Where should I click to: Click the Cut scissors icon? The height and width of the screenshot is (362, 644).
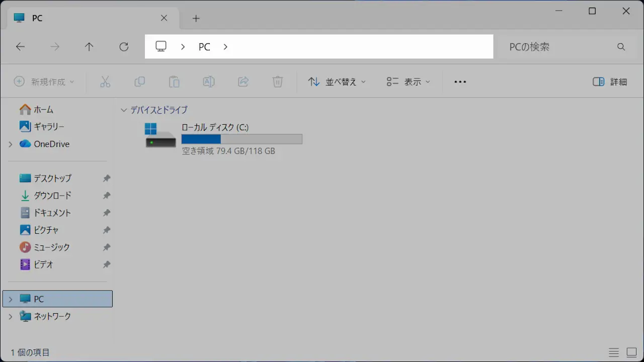[x=105, y=82]
